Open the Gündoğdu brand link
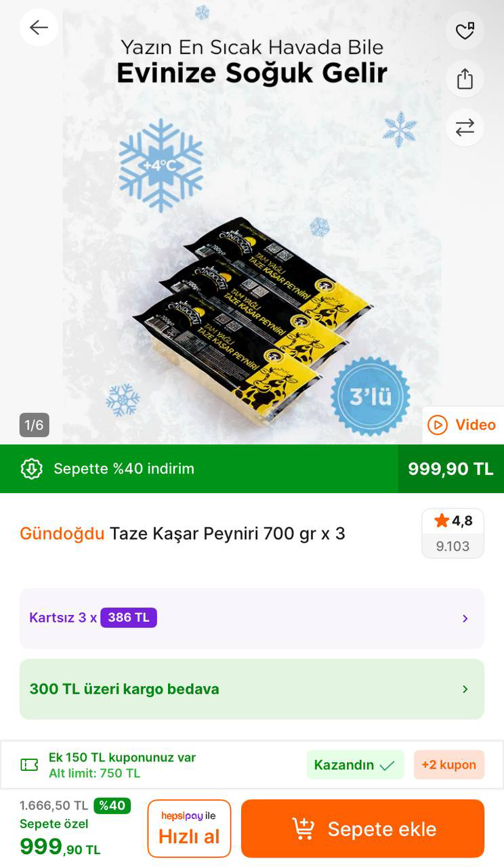The height and width of the screenshot is (867, 504). [x=62, y=534]
